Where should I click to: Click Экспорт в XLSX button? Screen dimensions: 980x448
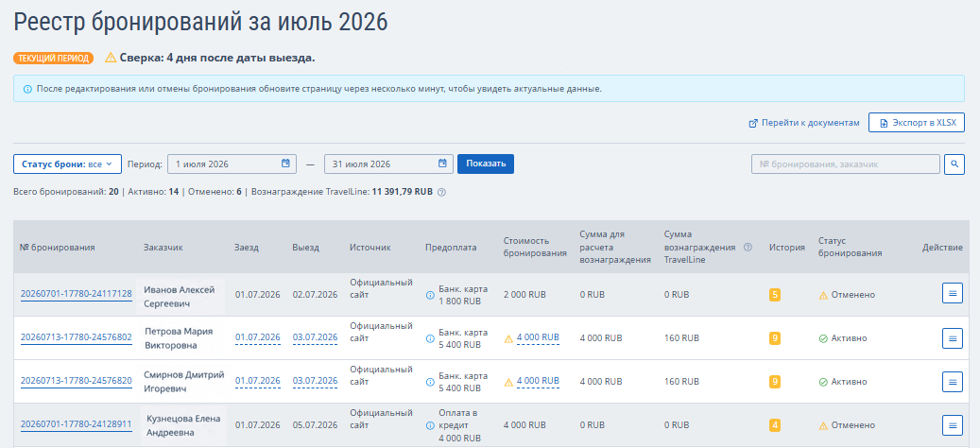coord(917,123)
